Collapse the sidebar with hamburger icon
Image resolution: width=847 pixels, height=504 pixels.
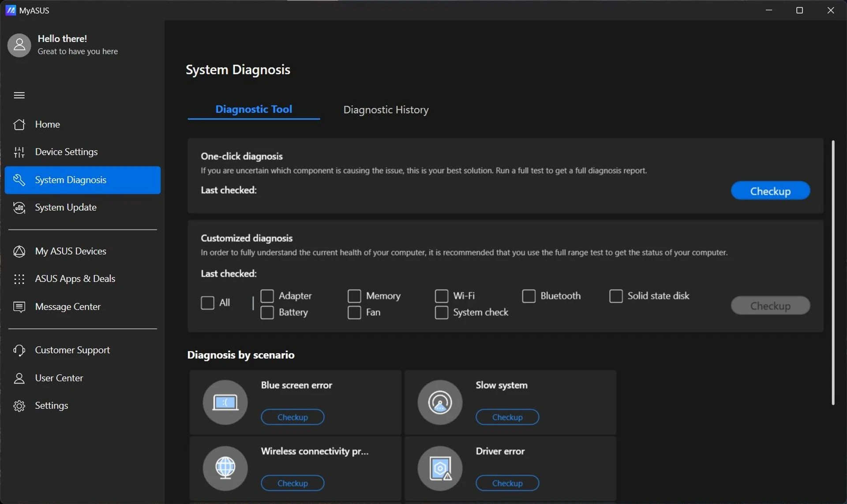tap(19, 95)
